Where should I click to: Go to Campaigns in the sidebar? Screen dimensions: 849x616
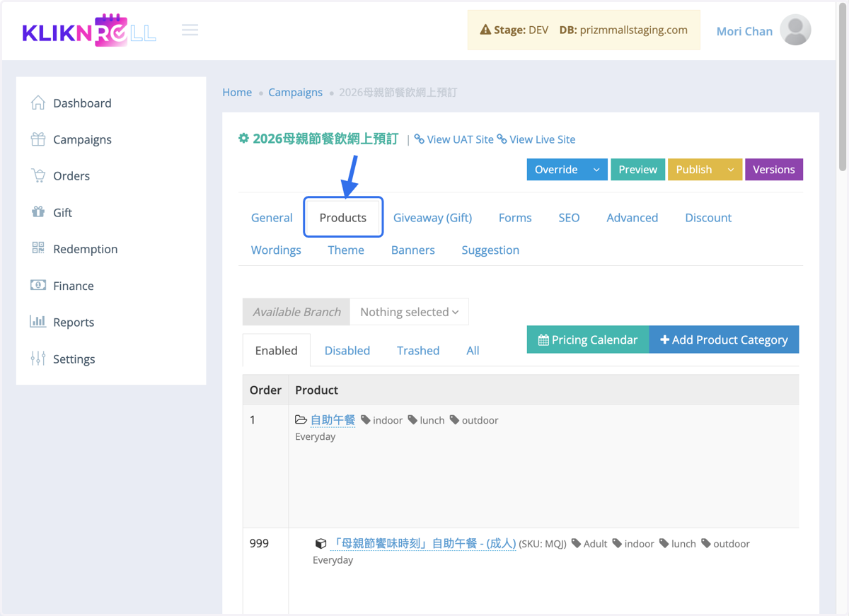coord(82,139)
